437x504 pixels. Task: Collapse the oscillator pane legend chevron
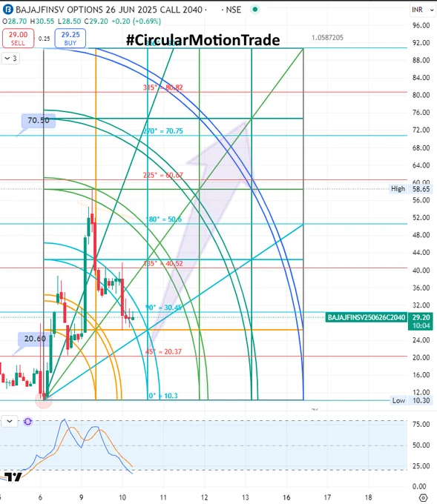pos(10,421)
